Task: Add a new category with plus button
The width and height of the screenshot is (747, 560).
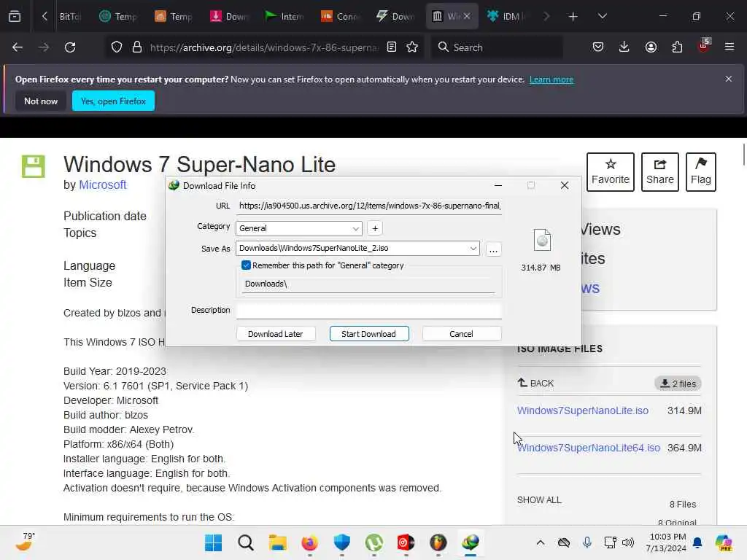Action: click(x=375, y=228)
